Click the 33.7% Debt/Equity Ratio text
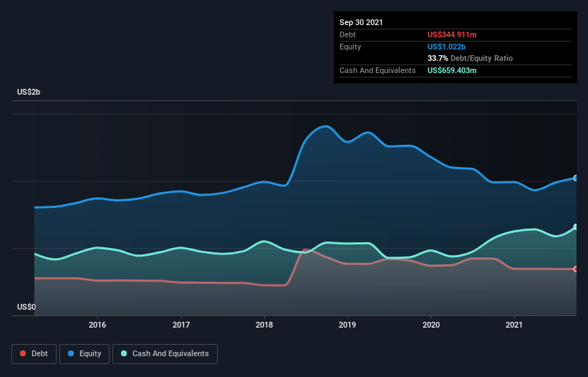588x377 pixels. [x=471, y=59]
